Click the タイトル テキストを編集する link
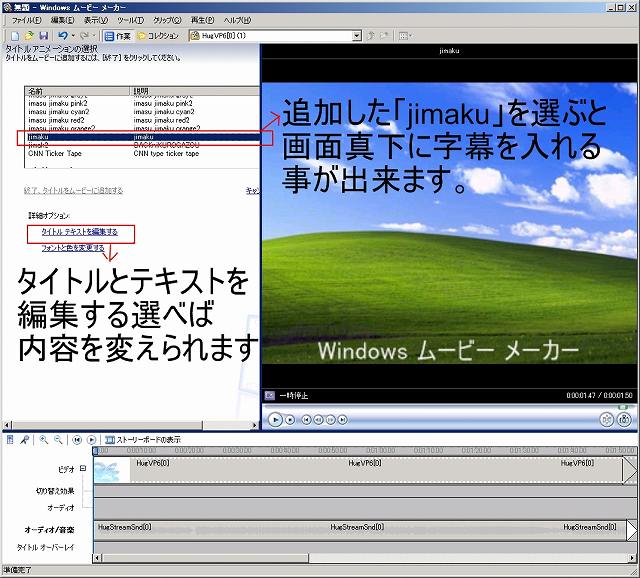Viewport: 640px width, 578px height. 80,232
